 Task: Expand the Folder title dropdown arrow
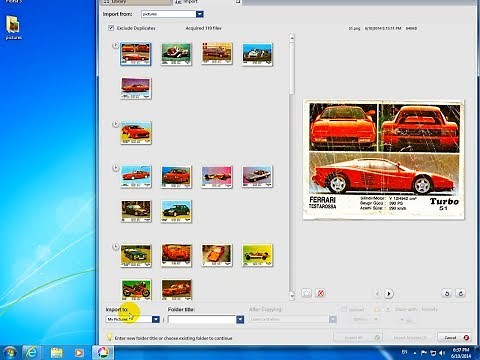click(240, 319)
